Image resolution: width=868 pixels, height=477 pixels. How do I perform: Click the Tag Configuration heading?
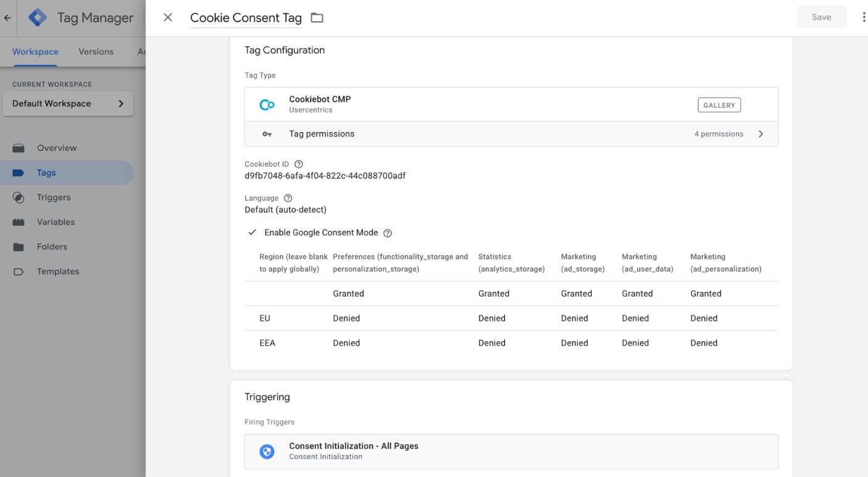(x=285, y=50)
